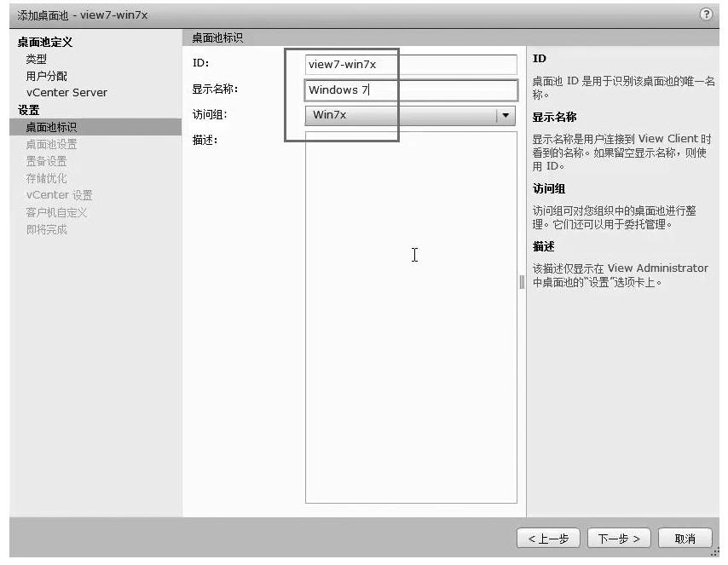728x565 pixels.
Task: Click the display name field Windows 7
Action: (411, 90)
